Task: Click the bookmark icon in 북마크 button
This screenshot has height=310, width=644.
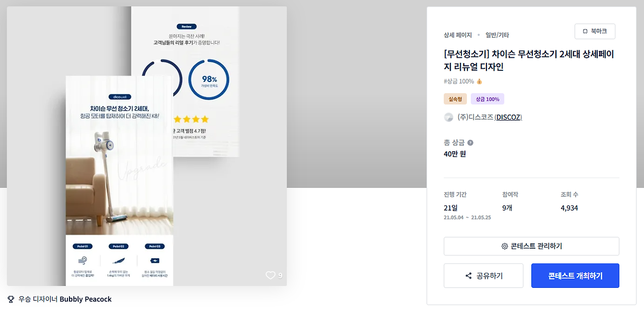Action: coord(585,31)
